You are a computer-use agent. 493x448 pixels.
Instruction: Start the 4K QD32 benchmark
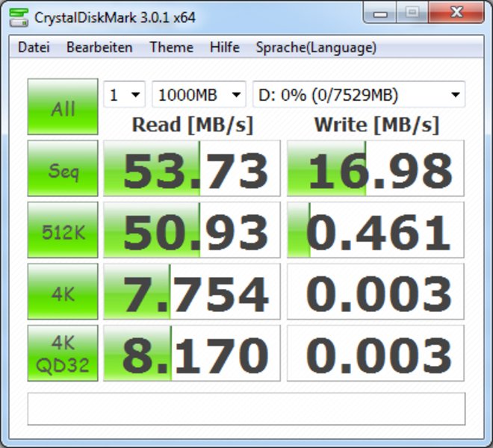tap(63, 353)
